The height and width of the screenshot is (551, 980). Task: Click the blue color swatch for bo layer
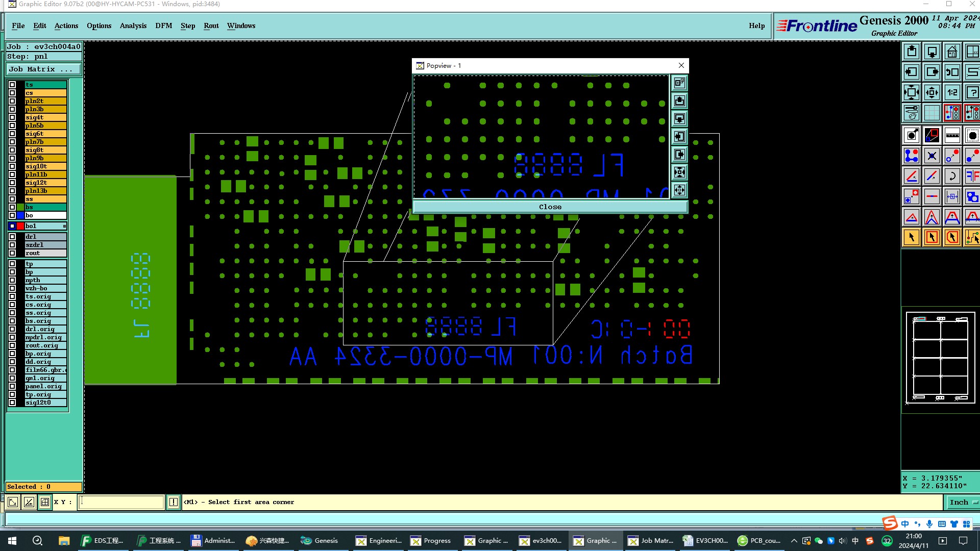[x=20, y=215]
